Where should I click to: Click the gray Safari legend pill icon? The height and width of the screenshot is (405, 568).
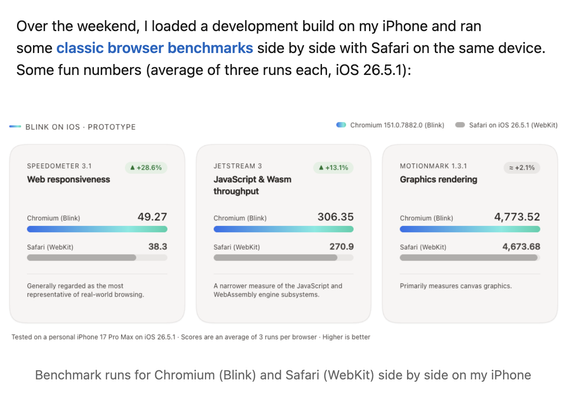point(460,125)
